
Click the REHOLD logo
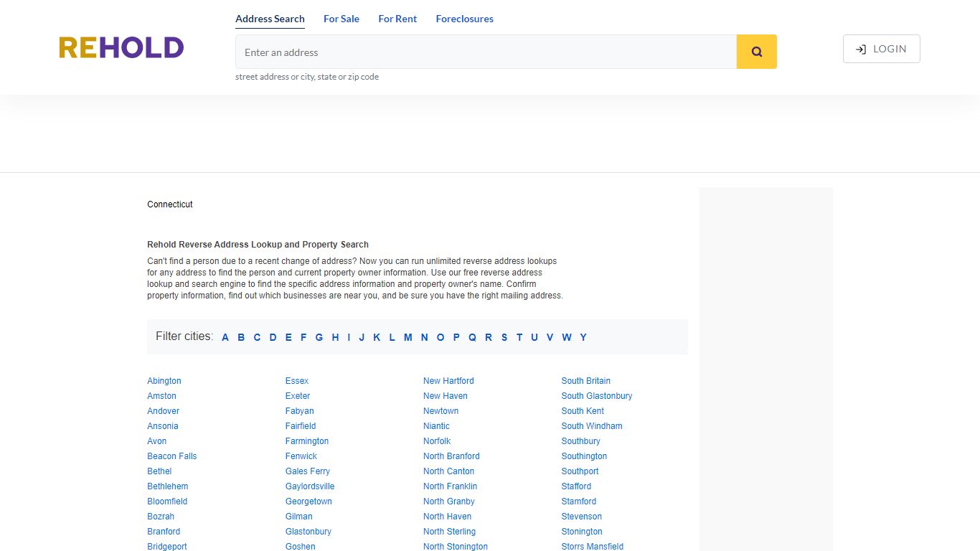tap(121, 48)
